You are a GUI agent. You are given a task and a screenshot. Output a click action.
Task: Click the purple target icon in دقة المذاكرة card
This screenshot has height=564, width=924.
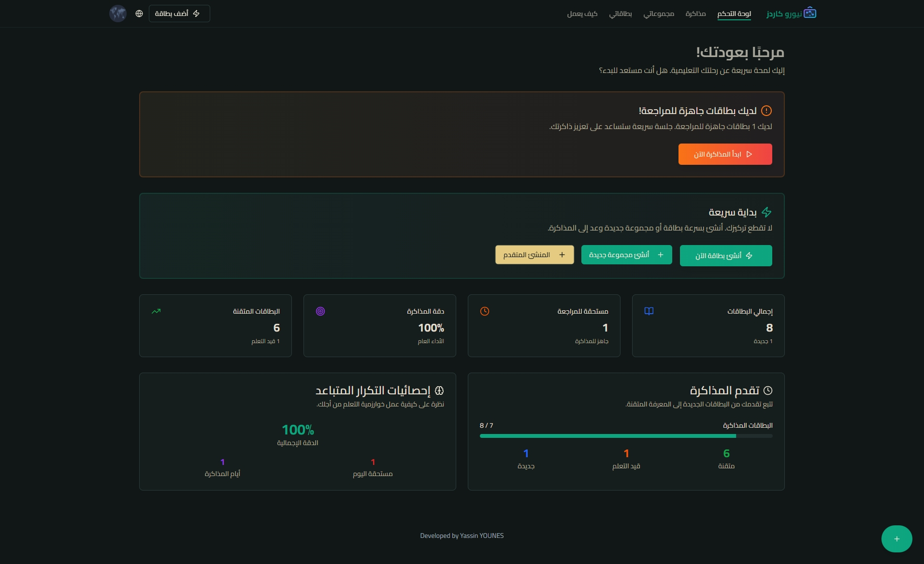(x=320, y=311)
